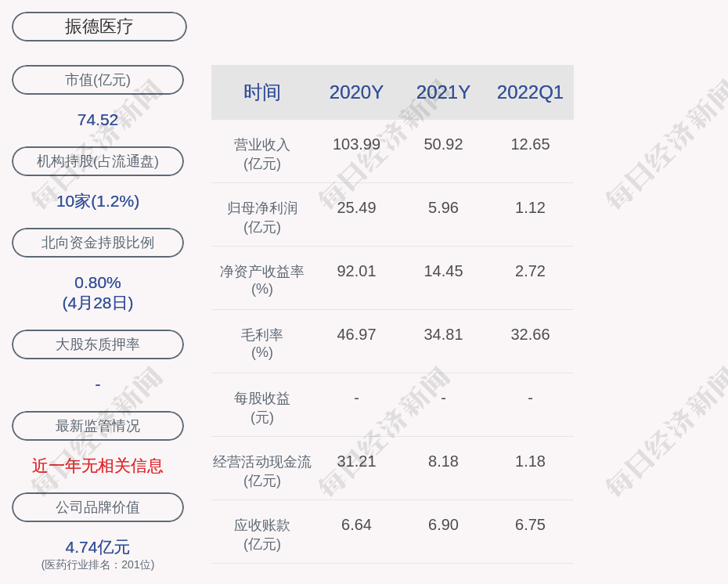Screen dimensions: 728x584
Task: Click the market value 74.52
Action: tap(98, 120)
